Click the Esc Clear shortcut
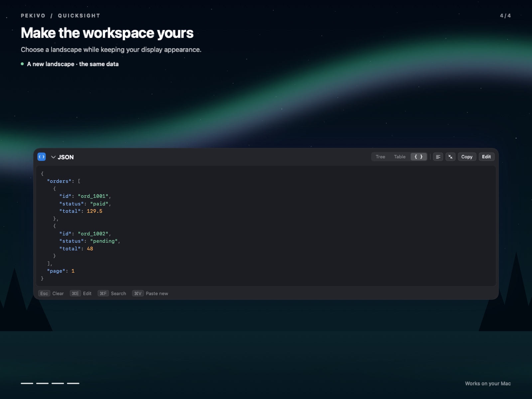The image size is (532, 399). click(51, 293)
